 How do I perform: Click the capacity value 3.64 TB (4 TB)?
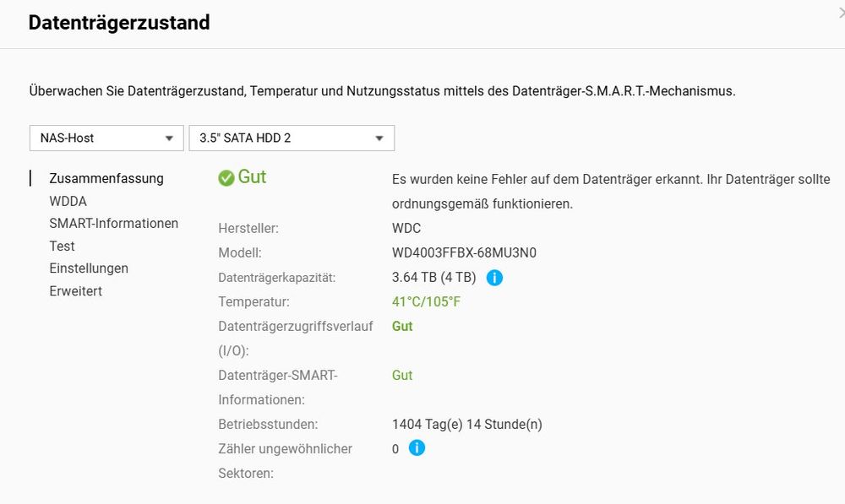click(x=433, y=278)
